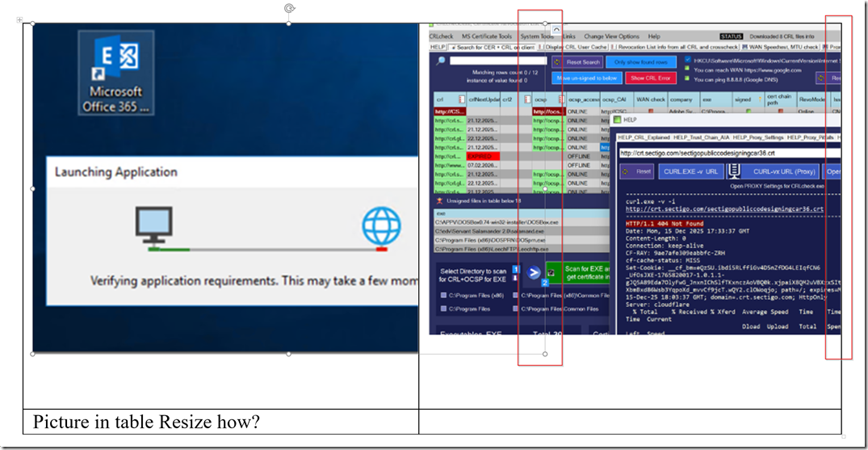The height and width of the screenshot is (450, 868).
Task: Open the Change View Options menu
Action: (612, 36)
